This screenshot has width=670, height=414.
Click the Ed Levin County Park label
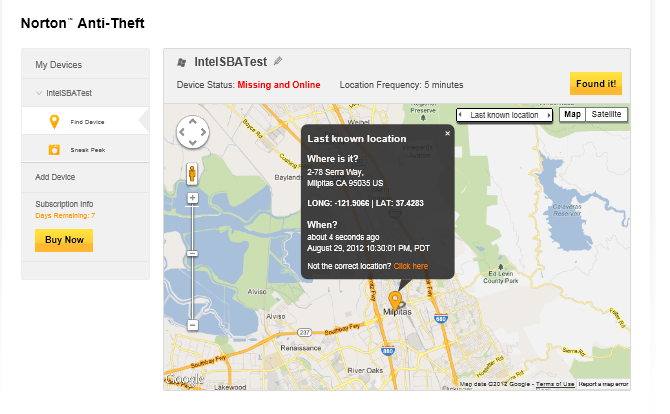500,277
